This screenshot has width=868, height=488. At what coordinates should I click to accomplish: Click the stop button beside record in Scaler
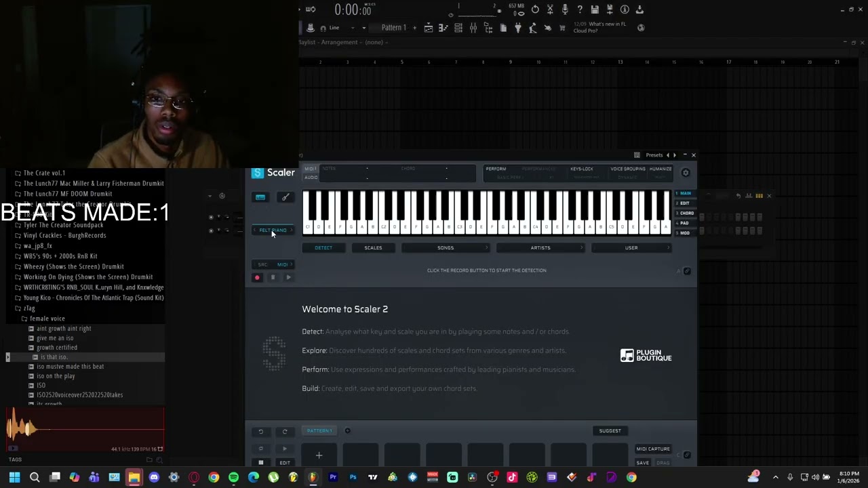click(x=273, y=277)
